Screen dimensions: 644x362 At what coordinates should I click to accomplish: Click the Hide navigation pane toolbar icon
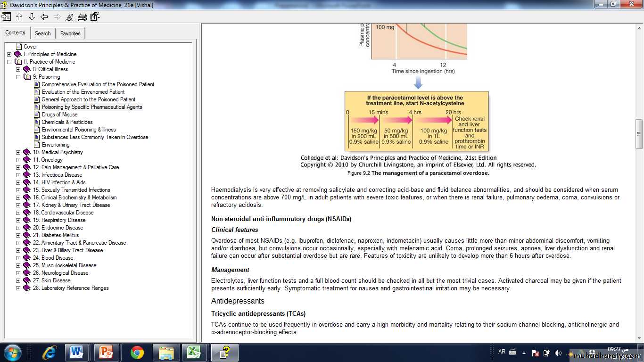6,17
